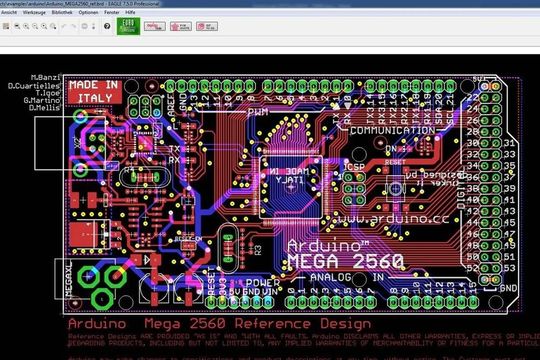Image resolution: width=540 pixels, height=360 pixels.
Task: Select the MADE IN ITALY red label
Action: (x=95, y=92)
